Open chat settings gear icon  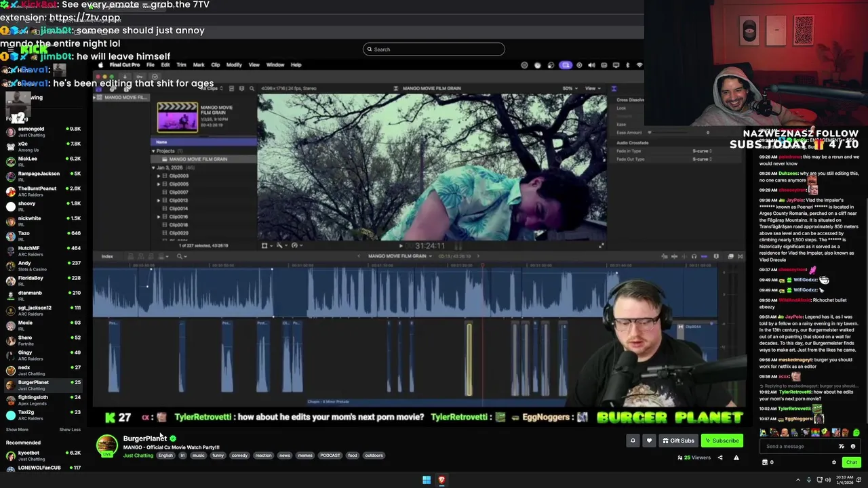834,462
